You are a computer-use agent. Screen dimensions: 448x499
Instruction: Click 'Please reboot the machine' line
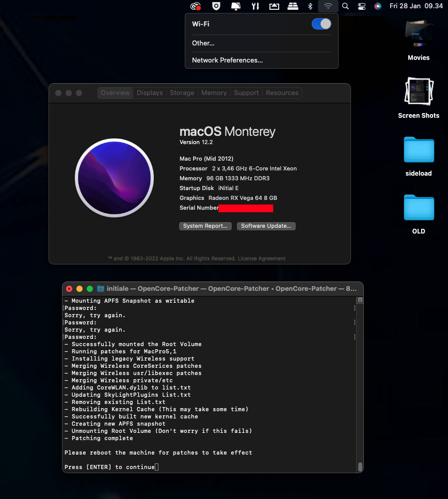click(x=158, y=453)
